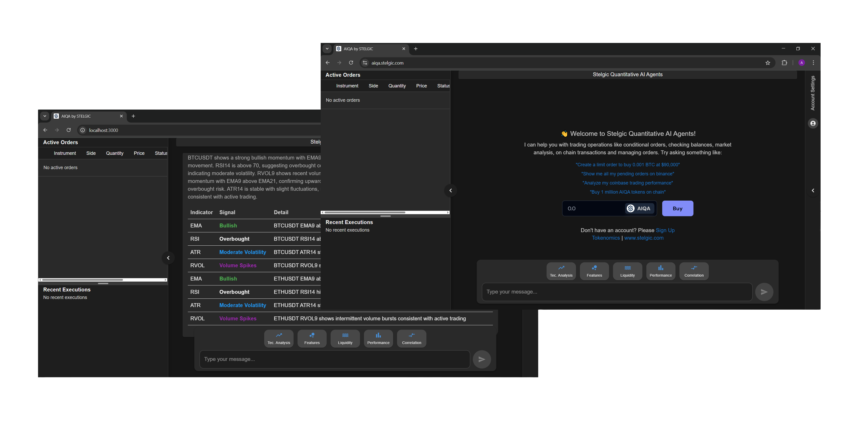Click Price column header in aiqa.stelgic.com window
Screen dimensions: 868x433
coord(421,86)
